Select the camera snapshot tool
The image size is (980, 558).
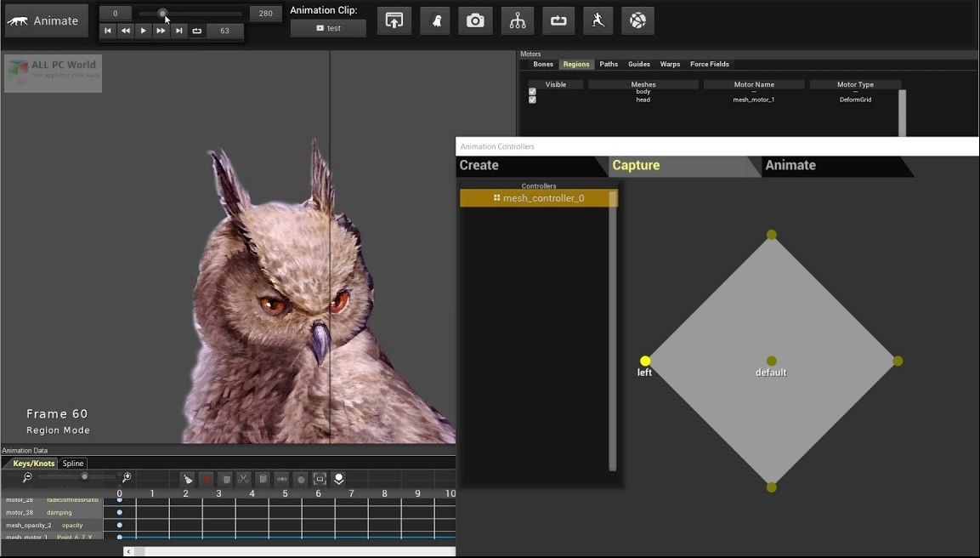475,20
